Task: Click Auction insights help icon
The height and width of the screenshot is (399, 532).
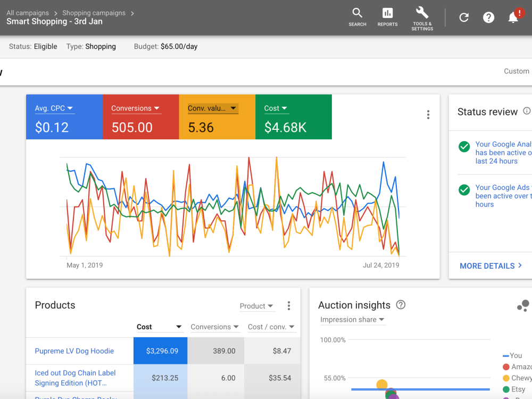Action: coord(401,305)
